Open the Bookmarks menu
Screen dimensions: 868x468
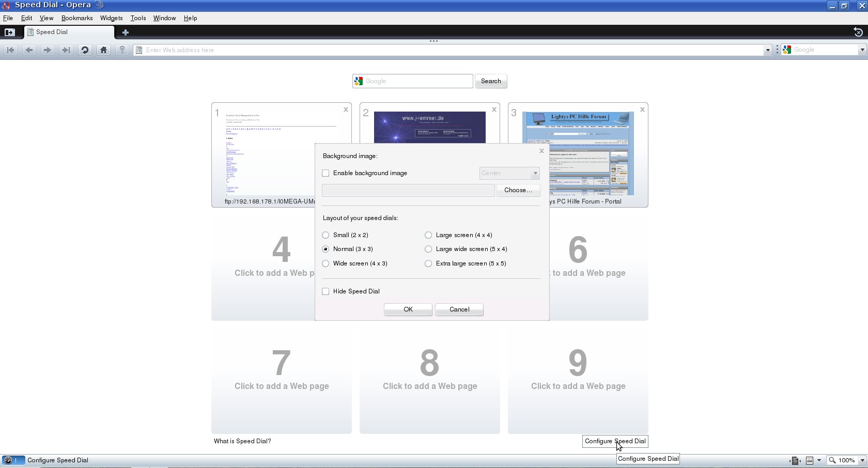pyautogui.click(x=77, y=18)
